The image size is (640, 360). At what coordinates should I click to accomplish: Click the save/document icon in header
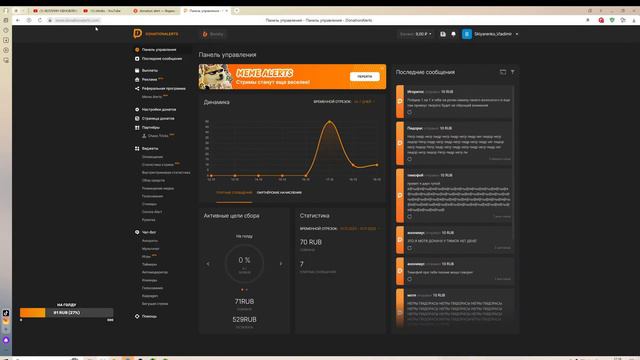443,34
